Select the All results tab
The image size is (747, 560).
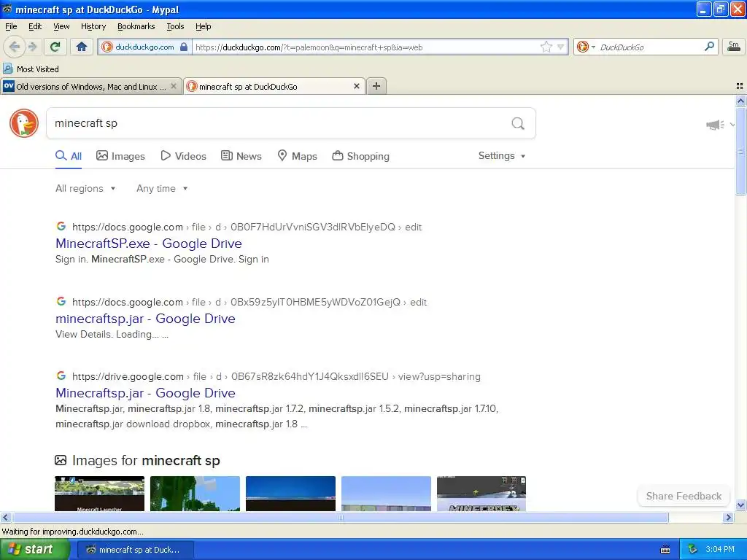(69, 156)
